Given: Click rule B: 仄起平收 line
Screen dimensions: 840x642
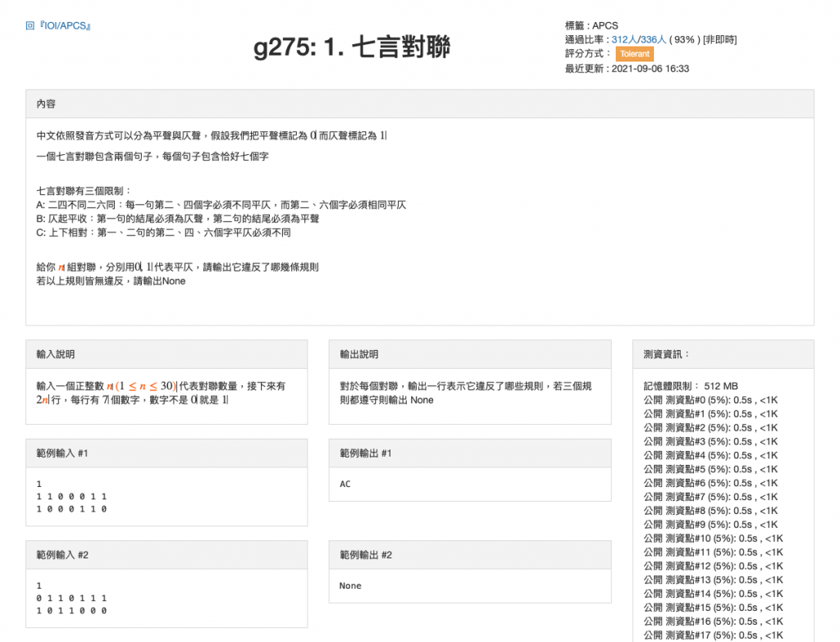Looking at the screenshot, I should pos(178,219).
